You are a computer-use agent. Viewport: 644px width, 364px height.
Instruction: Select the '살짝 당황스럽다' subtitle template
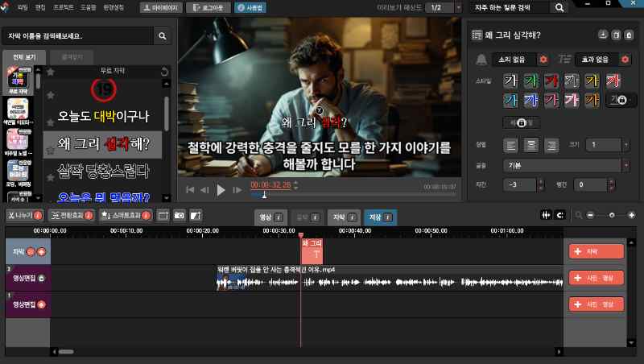pos(103,171)
